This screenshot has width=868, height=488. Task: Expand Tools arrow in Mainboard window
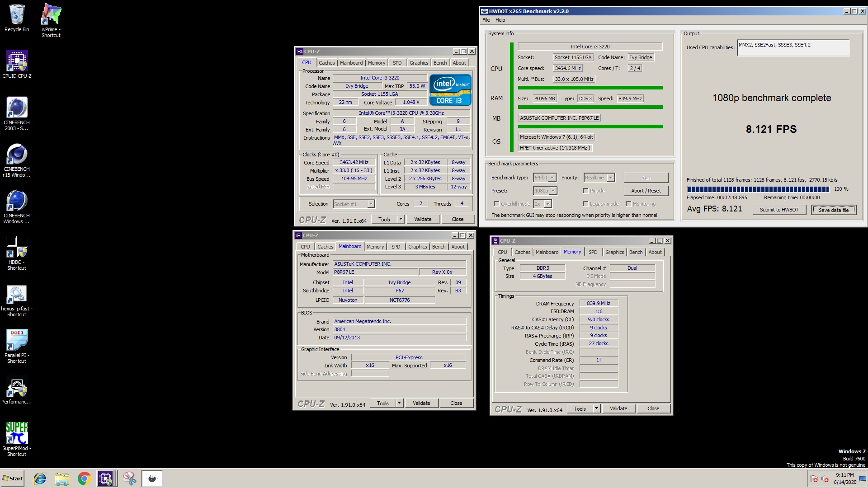[x=399, y=403]
